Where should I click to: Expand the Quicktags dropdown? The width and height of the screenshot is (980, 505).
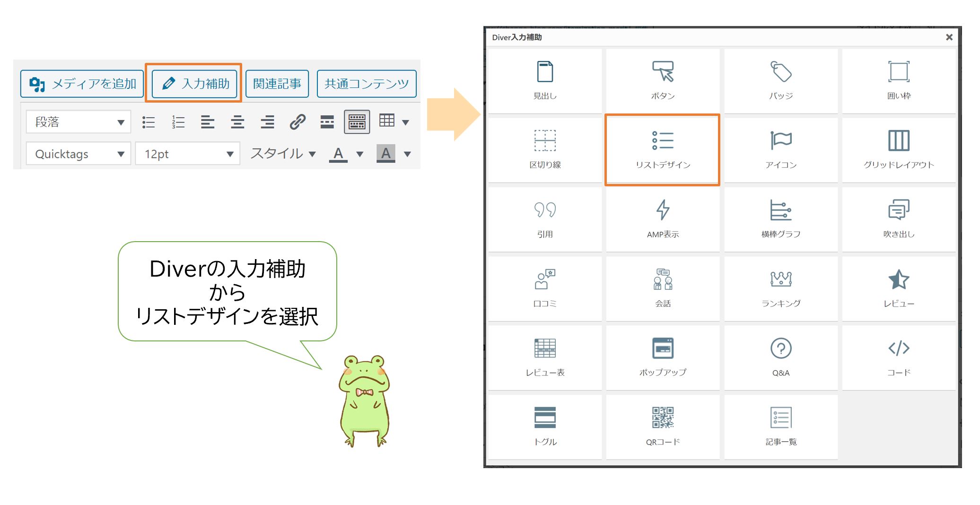point(79,154)
